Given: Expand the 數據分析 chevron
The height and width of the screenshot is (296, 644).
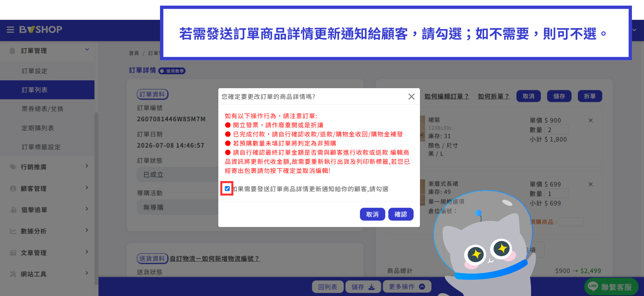Looking at the screenshot, I should tap(87, 230).
